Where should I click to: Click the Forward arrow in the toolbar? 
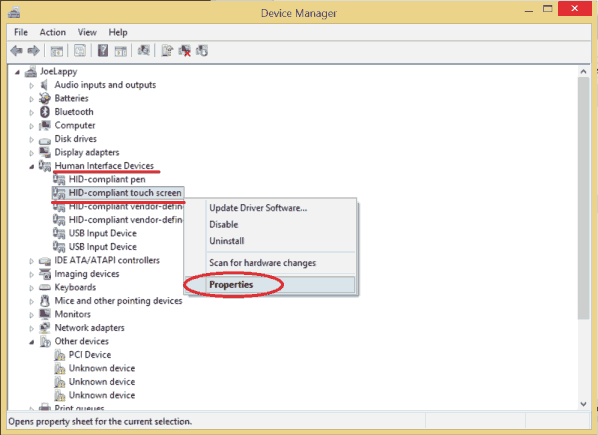pos(34,50)
